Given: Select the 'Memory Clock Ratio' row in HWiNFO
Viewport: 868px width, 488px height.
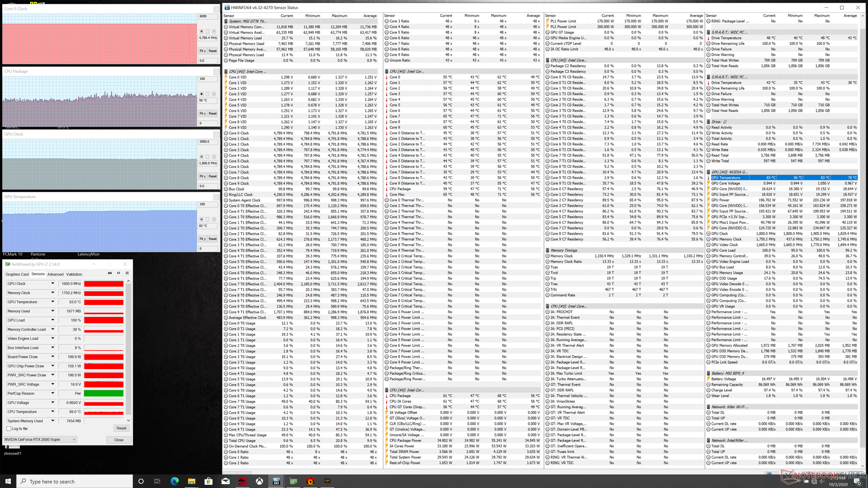Looking at the screenshot, I should (624, 262).
